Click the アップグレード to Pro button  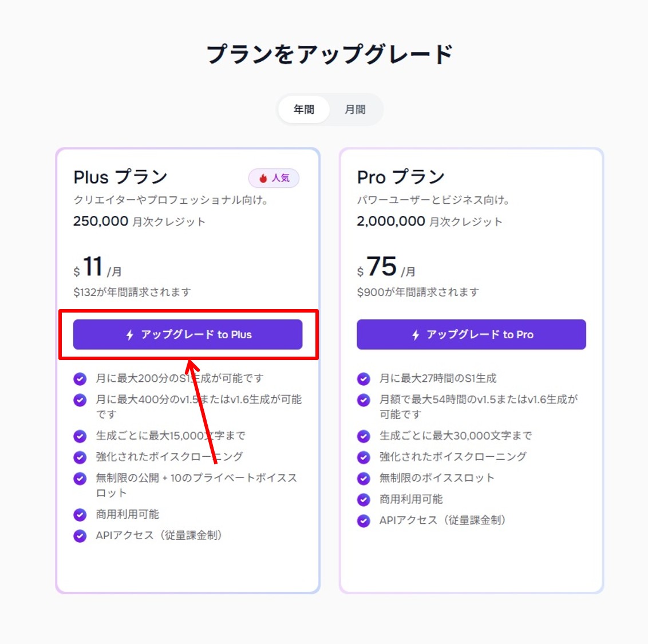[x=471, y=334]
